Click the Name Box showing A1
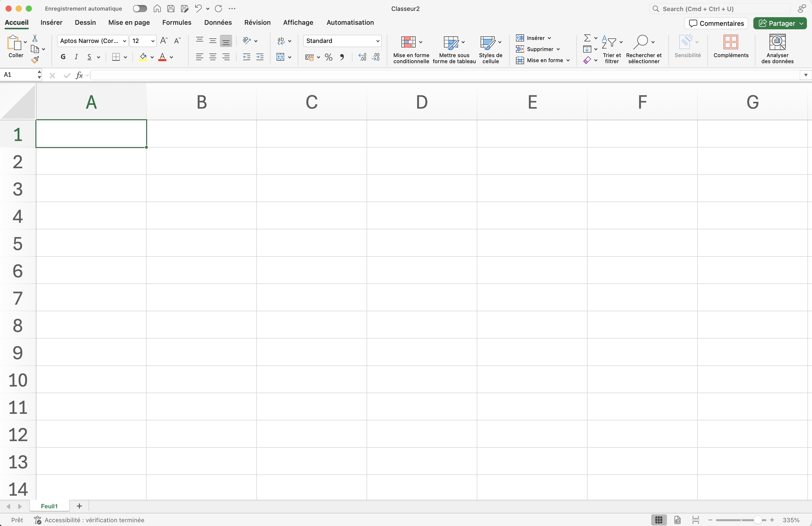 click(x=19, y=75)
